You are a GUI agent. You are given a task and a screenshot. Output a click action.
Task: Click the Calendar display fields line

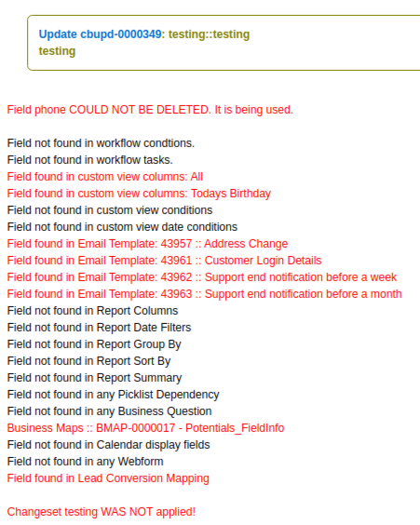coord(109,445)
